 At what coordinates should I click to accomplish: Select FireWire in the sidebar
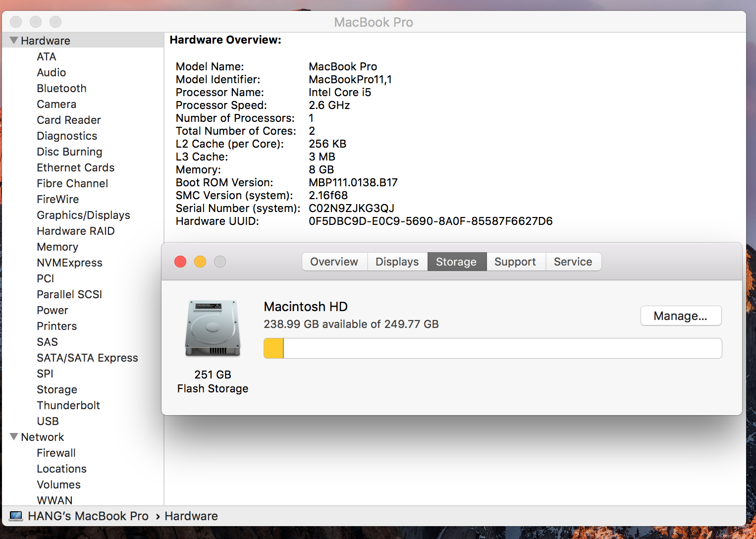click(58, 199)
